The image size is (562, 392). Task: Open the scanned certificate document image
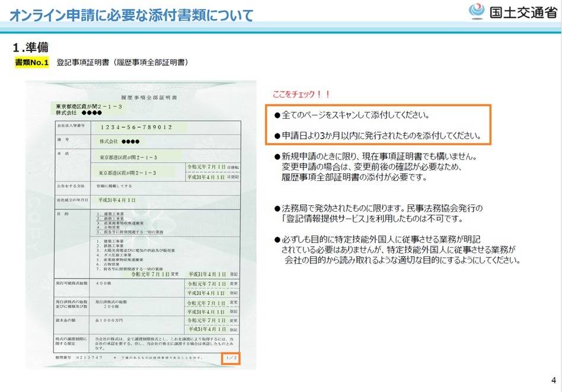[140, 225]
